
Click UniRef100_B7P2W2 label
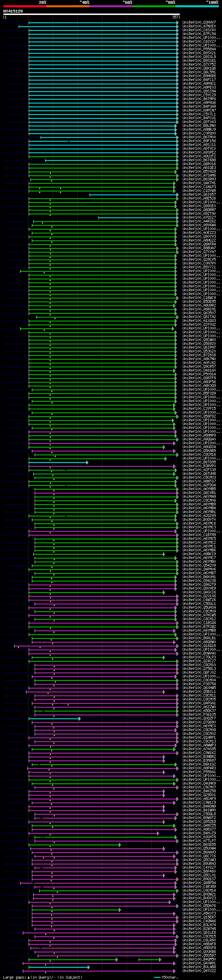pyautogui.click(x=199, y=626)
